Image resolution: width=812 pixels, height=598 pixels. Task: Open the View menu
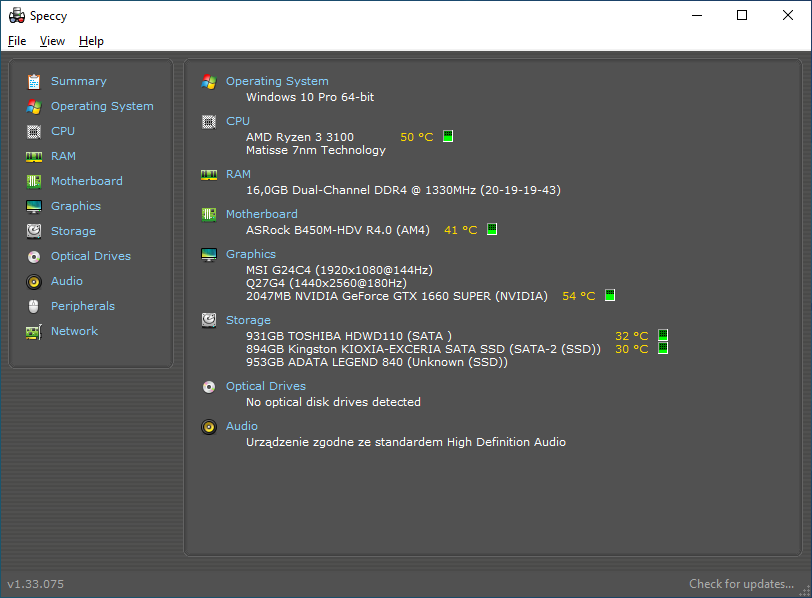(52, 41)
